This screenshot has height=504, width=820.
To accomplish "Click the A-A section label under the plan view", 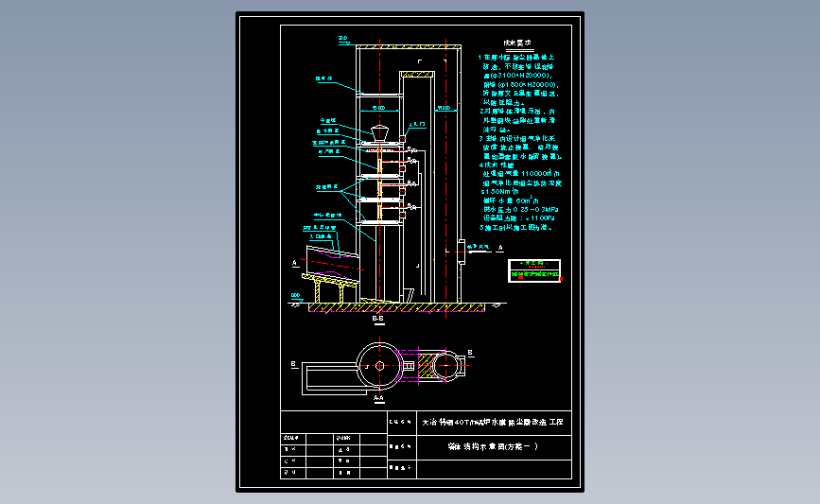I will [x=379, y=398].
